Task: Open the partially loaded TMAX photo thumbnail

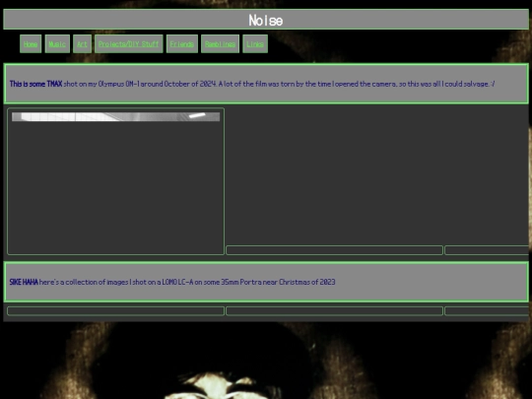Action: pyautogui.click(x=115, y=116)
